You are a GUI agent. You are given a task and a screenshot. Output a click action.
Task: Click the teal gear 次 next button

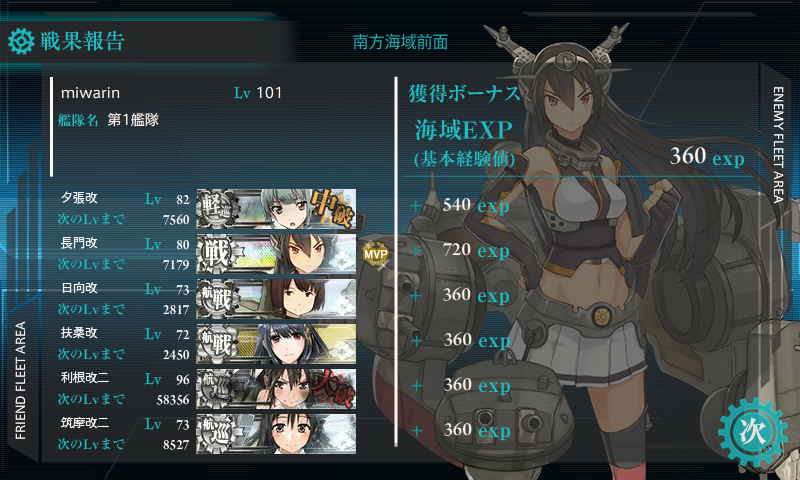[x=753, y=432]
